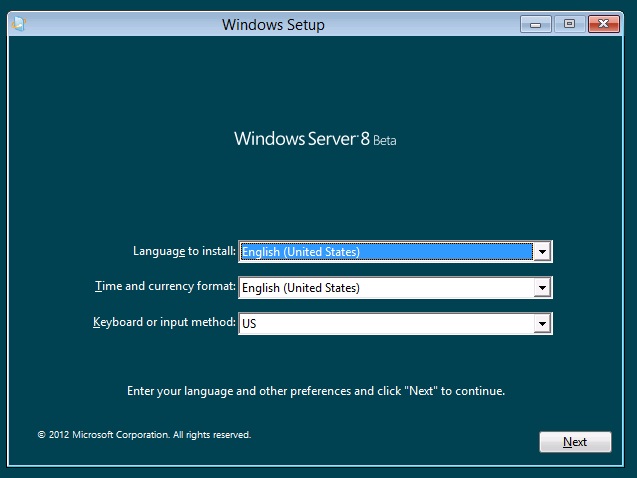Open Time and currency format dropdown arrow
Viewport: 637px width, 478px height.
click(x=541, y=288)
